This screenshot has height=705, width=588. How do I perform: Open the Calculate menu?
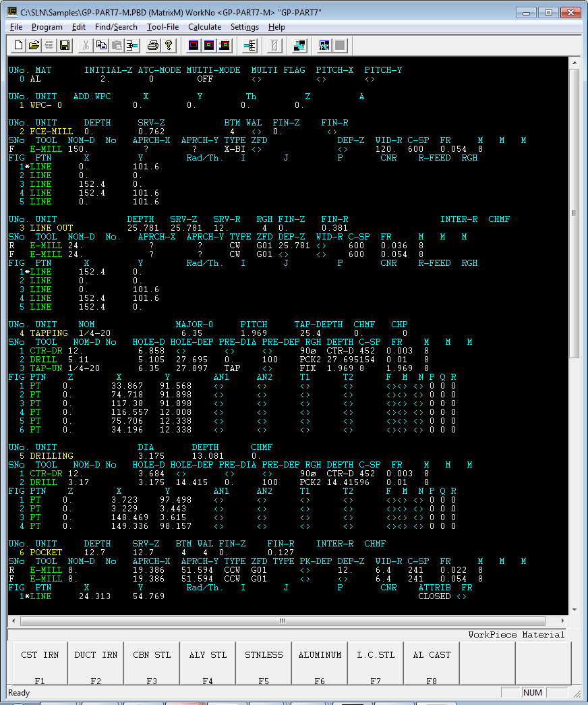(x=204, y=27)
